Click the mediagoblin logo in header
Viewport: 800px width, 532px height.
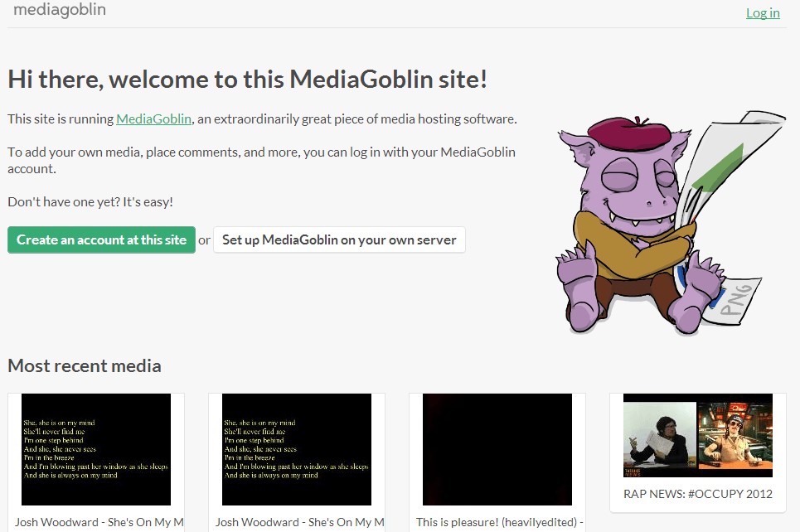pyautogui.click(x=60, y=10)
